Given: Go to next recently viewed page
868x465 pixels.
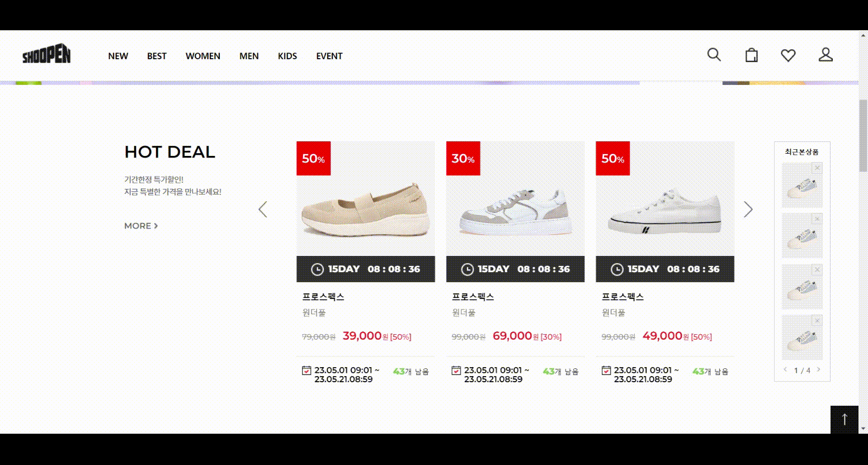Looking at the screenshot, I should [819, 369].
